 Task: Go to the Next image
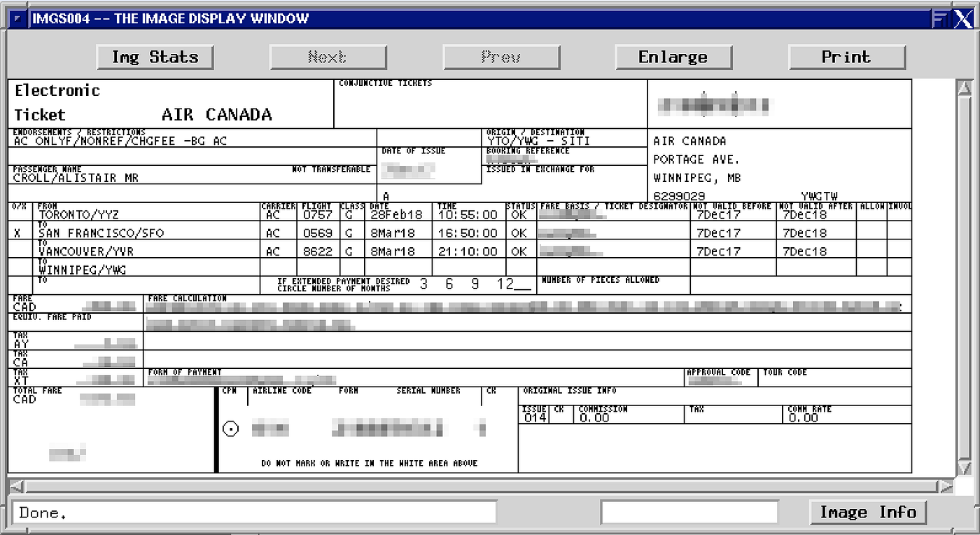[328, 57]
